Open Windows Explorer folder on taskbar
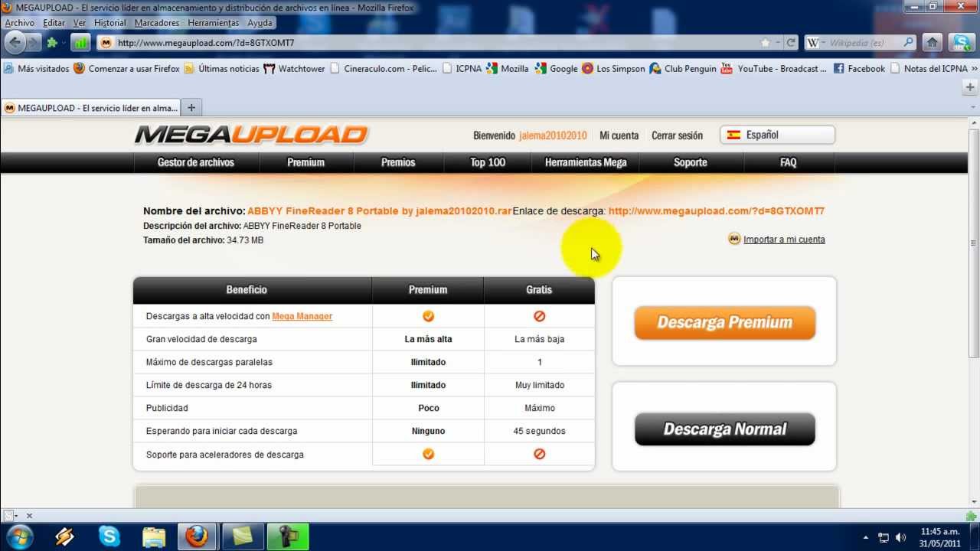Screen dimensions: 980x551 154,536
